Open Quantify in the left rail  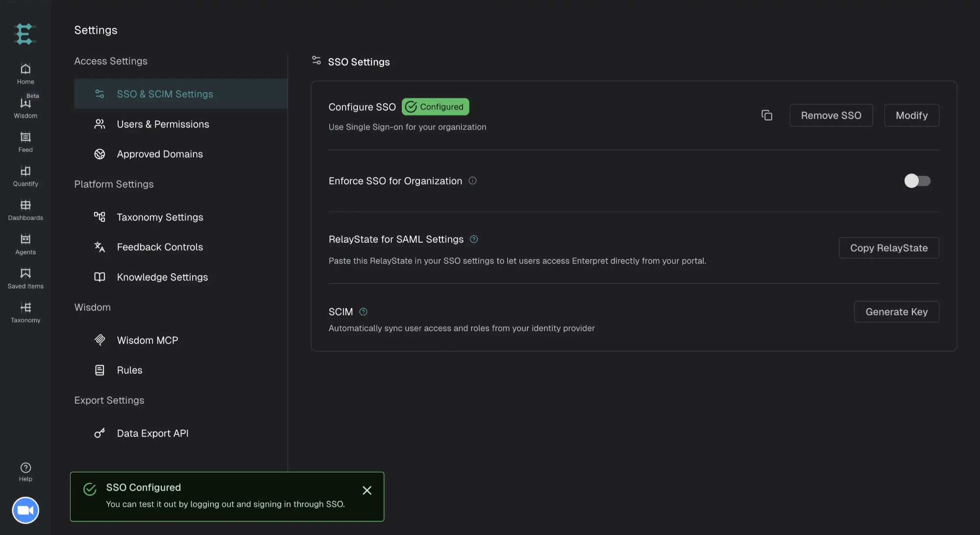pos(25,176)
